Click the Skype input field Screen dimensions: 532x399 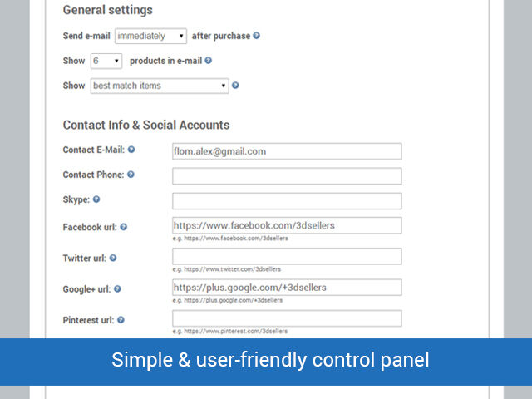(x=287, y=201)
